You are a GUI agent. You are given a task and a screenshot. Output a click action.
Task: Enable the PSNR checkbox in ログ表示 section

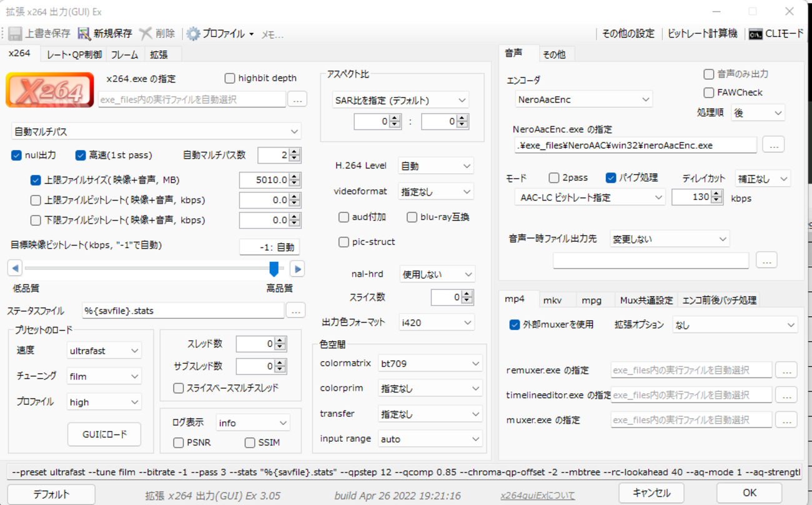[x=179, y=442]
